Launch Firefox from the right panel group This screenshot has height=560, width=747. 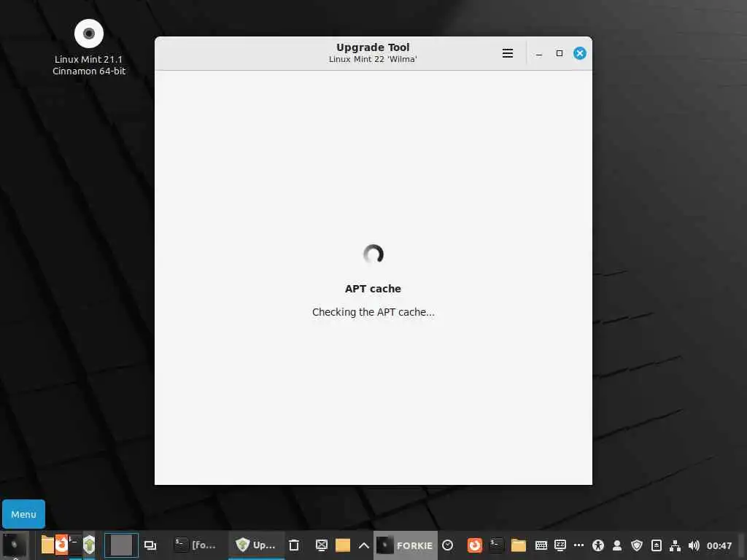[474, 545]
